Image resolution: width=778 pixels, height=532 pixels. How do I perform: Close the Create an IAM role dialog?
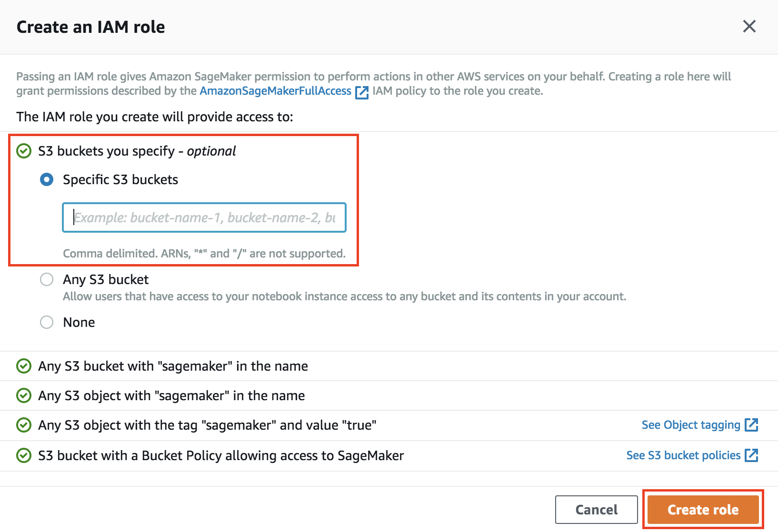click(749, 26)
